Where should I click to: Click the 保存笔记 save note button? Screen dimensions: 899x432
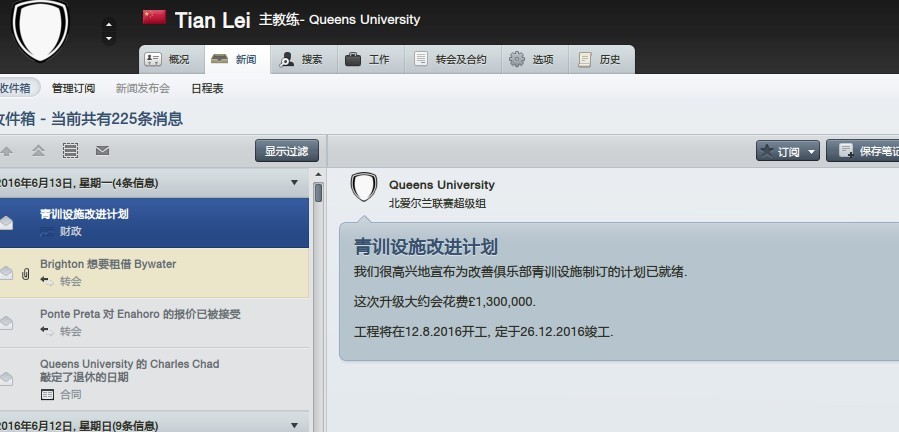coord(866,152)
